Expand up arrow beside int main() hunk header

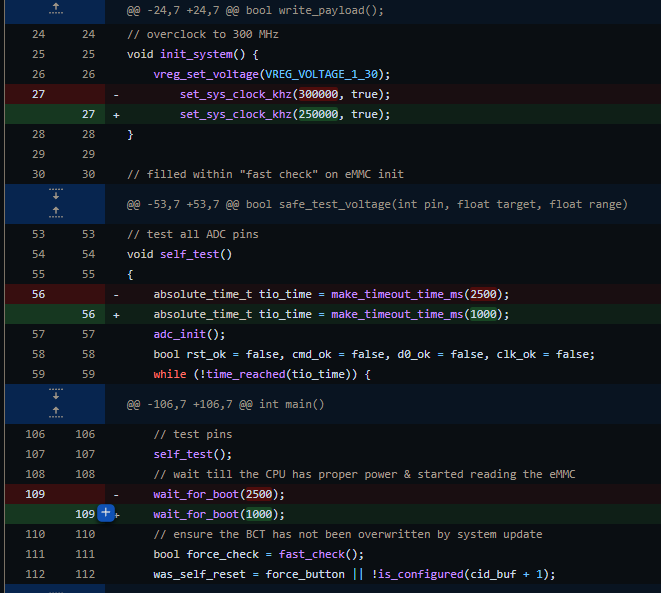[x=56, y=412]
